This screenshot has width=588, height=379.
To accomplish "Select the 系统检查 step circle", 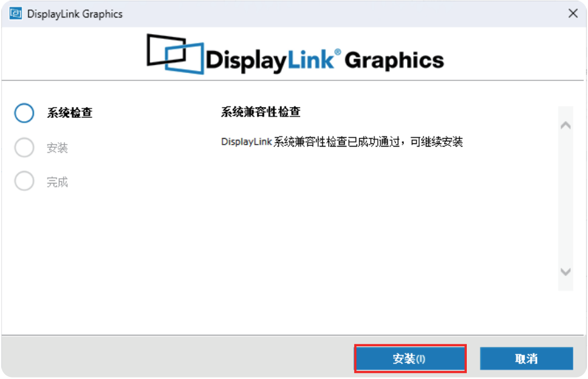I will click(24, 112).
